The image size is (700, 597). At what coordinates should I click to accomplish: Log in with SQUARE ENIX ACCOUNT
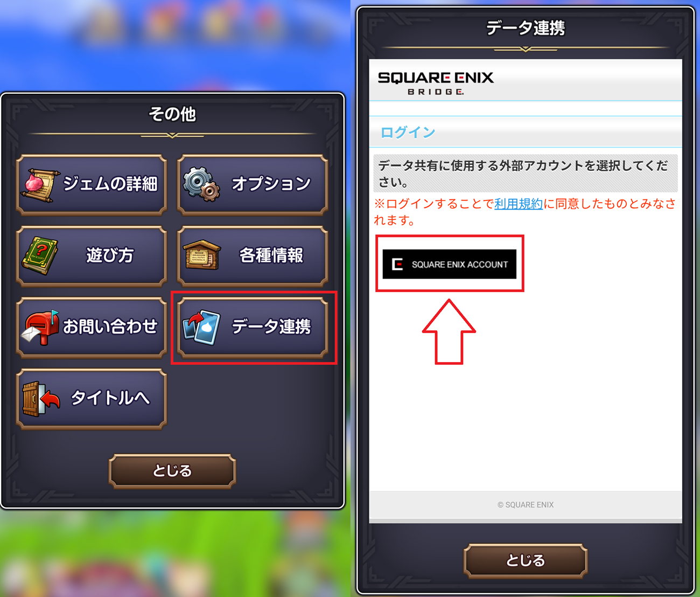[x=450, y=264]
